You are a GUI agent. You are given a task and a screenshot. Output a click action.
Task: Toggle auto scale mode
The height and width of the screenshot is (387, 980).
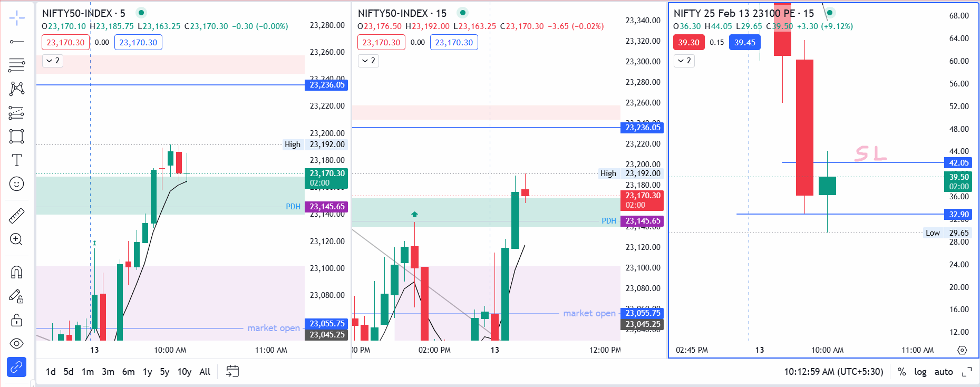(944, 372)
